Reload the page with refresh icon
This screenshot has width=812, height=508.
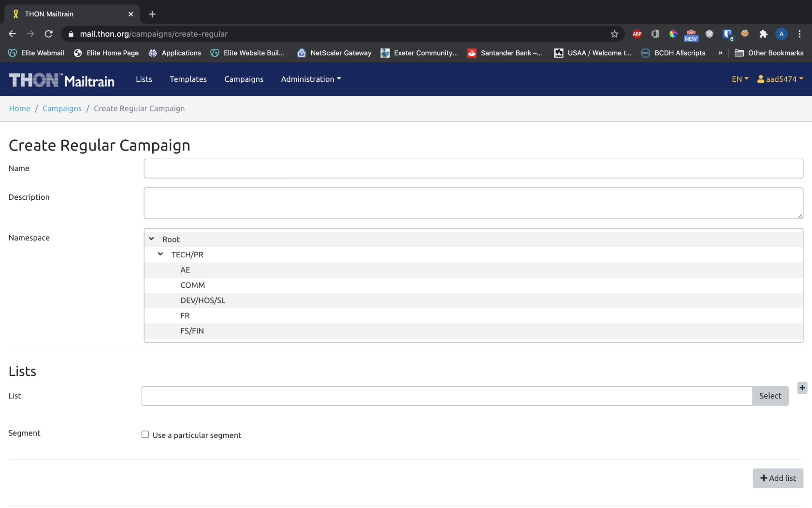click(x=48, y=34)
